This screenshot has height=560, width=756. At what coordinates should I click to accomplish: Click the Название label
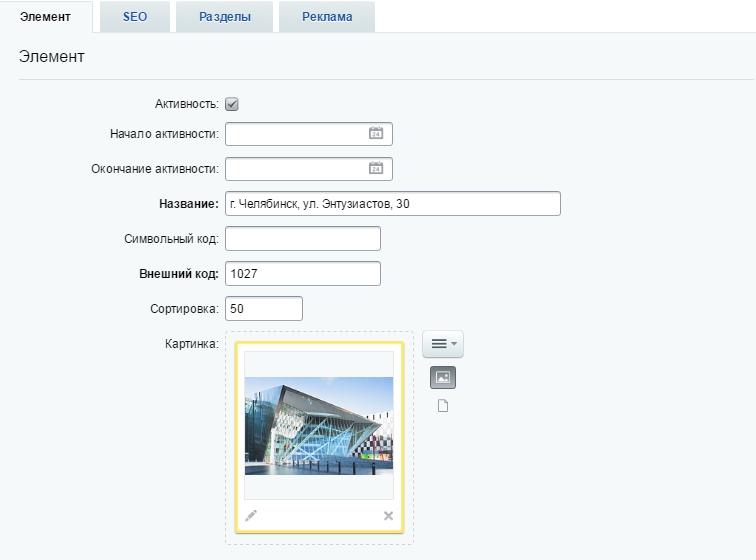(189, 204)
